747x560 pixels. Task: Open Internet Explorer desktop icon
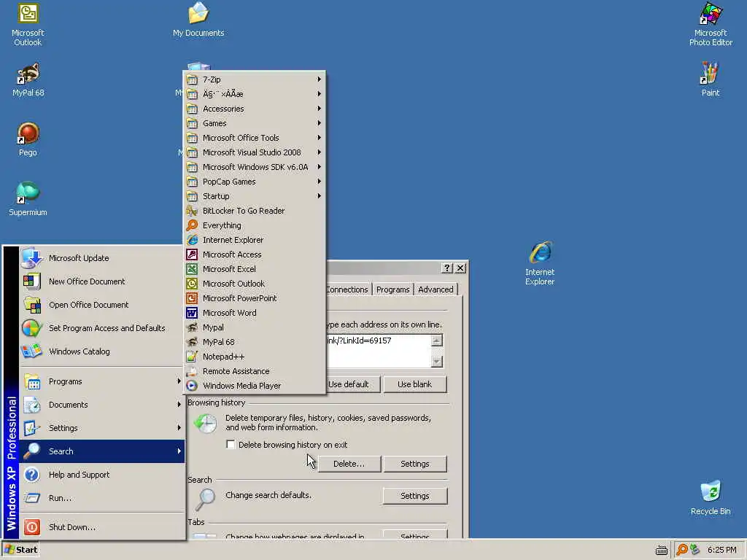(x=540, y=263)
